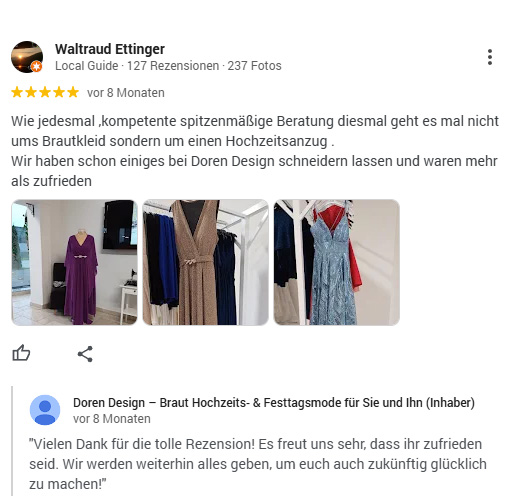Image resolution: width=509 pixels, height=496 pixels.
Task: Share this review via share icon
Action: [x=85, y=354]
